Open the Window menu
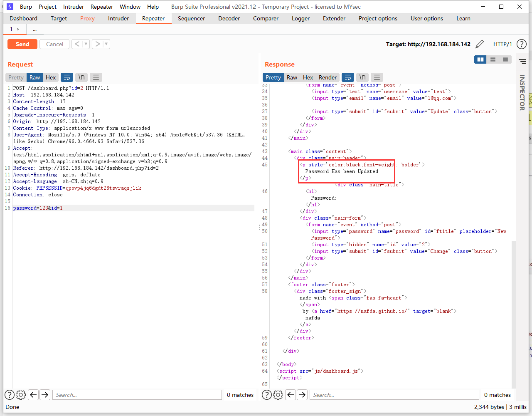This screenshot has width=532, height=416. click(130, 7)
